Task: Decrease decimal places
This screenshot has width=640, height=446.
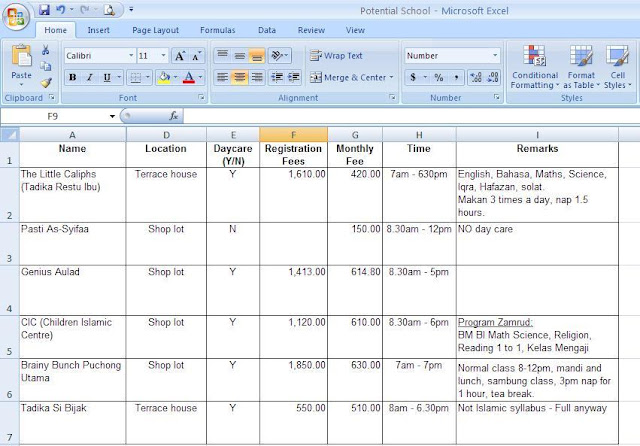Action: pos(493,78)
